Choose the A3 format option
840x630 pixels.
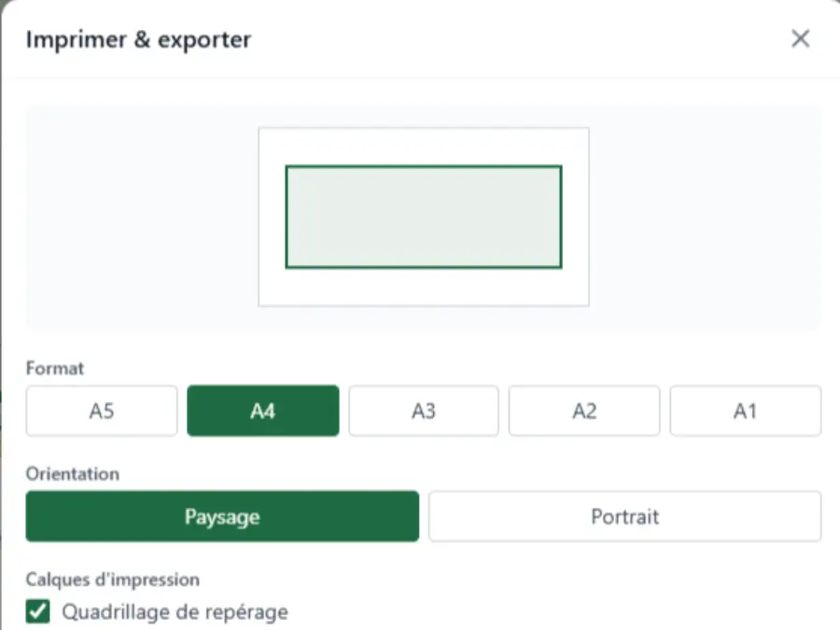click(x=424, y=411)
